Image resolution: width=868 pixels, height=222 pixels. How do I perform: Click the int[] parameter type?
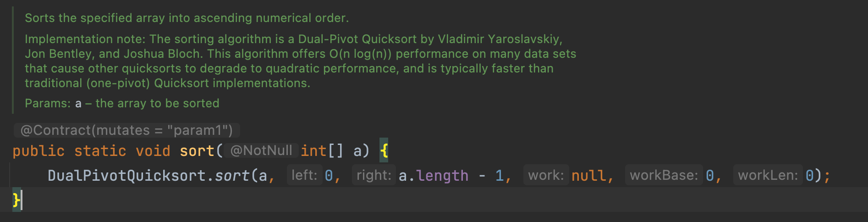(321, 151)
